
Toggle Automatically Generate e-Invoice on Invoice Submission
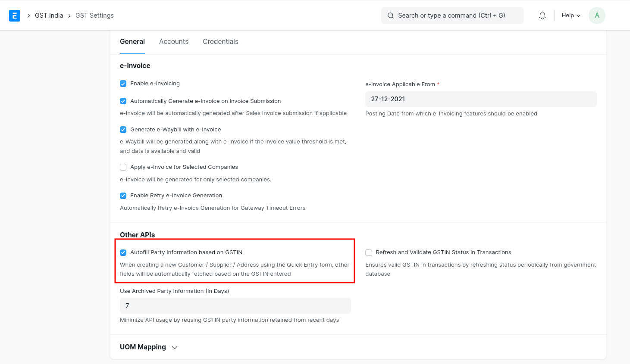point(123,101)
